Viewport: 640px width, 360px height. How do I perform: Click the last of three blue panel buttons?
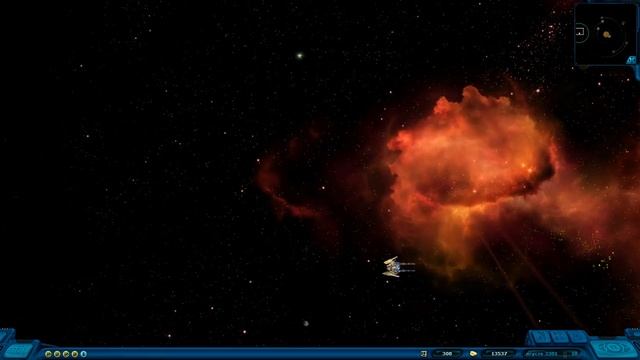coord(578,338)
